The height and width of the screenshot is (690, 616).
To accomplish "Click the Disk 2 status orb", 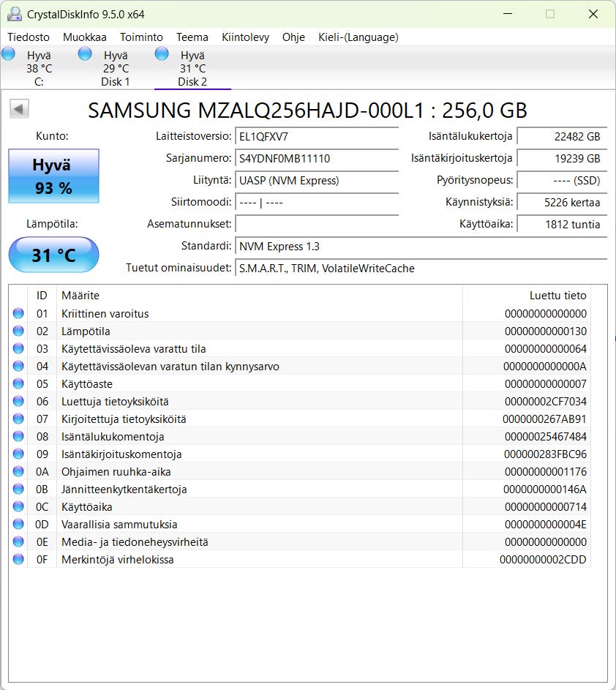I will [162, 53].
